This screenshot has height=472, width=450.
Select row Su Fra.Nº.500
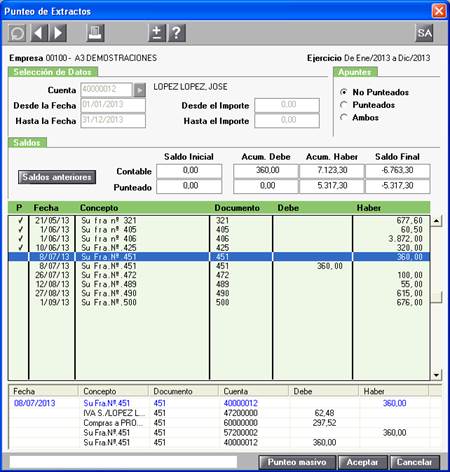click(219, 302)
